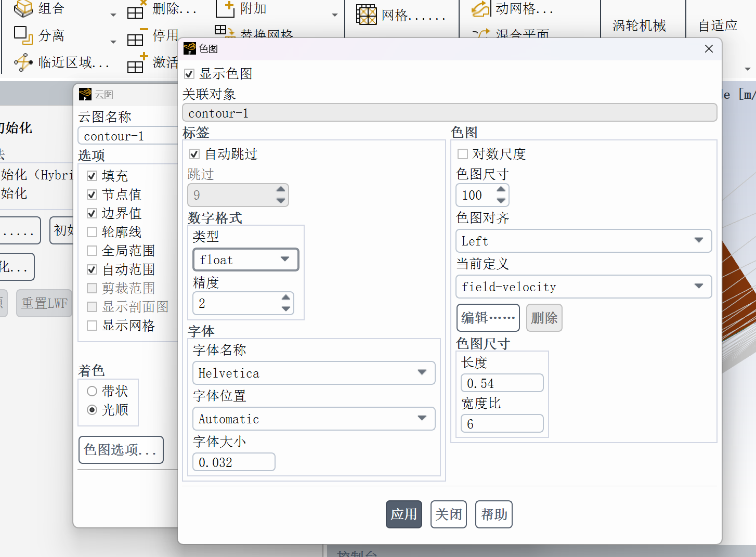
Task: Click the 动网格 dynamic mesh icon
Action: click(480, 9)
